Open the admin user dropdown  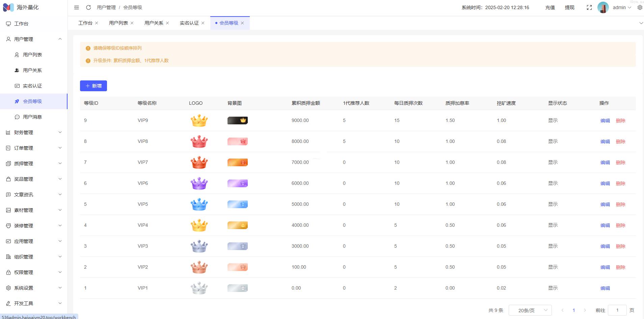point(622,7)
